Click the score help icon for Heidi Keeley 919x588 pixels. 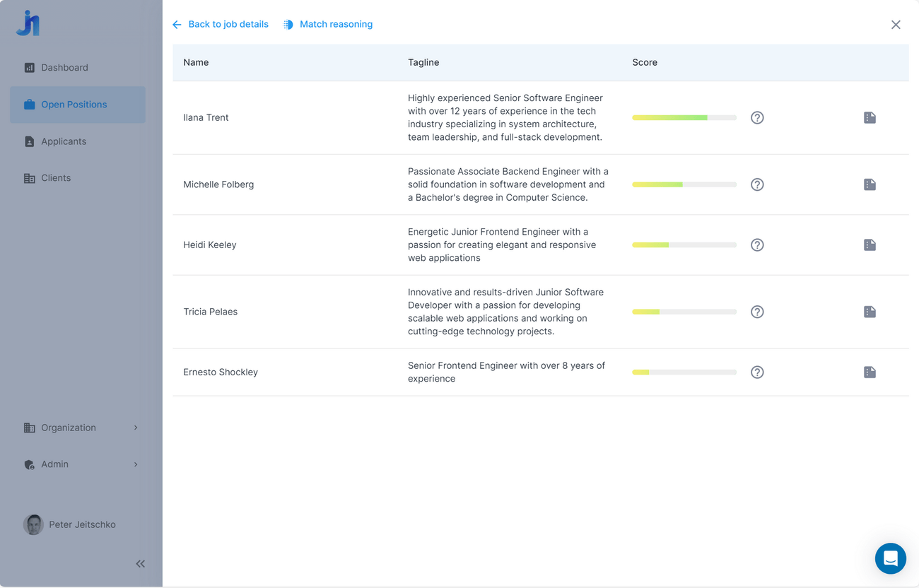click(757, 245)
